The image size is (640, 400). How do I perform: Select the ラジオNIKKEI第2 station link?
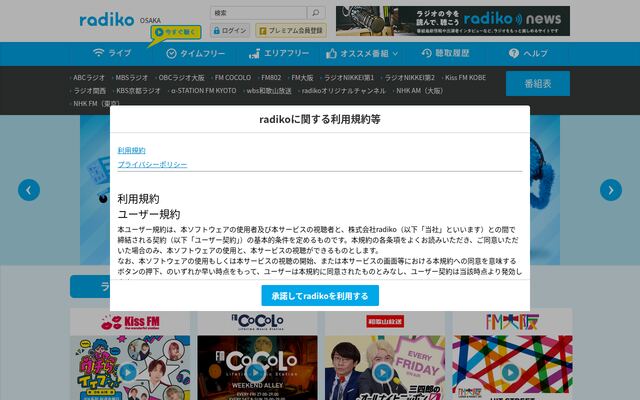pos(410,78)
